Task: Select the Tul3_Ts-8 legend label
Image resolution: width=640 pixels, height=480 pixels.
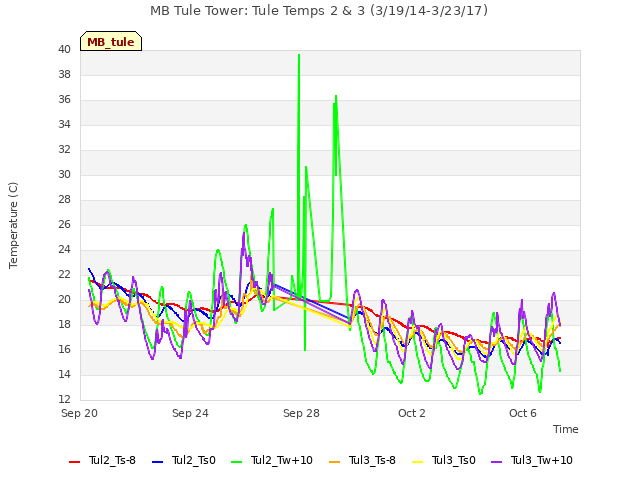Action: [372, 460]
